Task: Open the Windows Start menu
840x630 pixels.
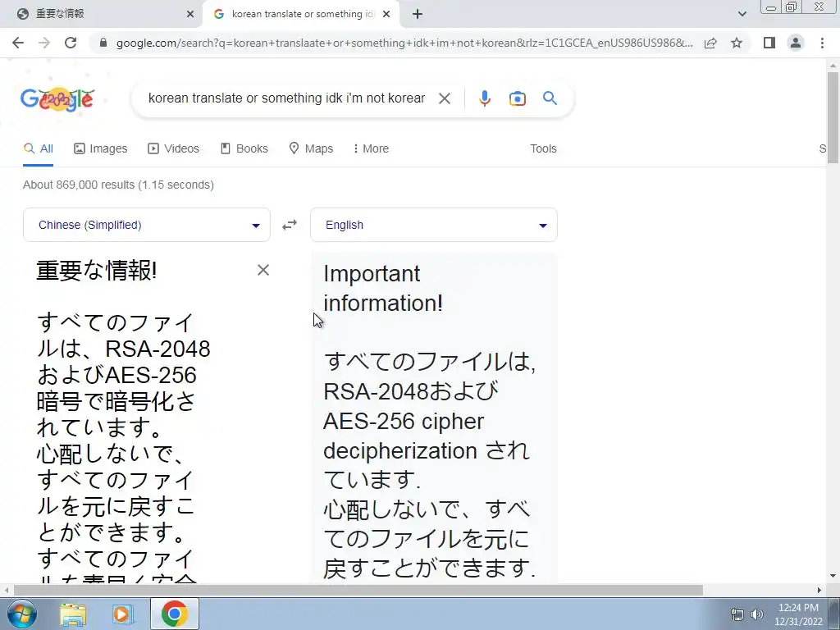Action: [21, 614]
